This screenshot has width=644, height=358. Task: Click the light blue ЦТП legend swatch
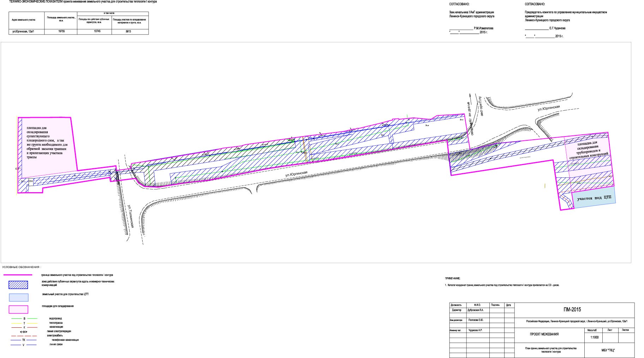(18, 297)
